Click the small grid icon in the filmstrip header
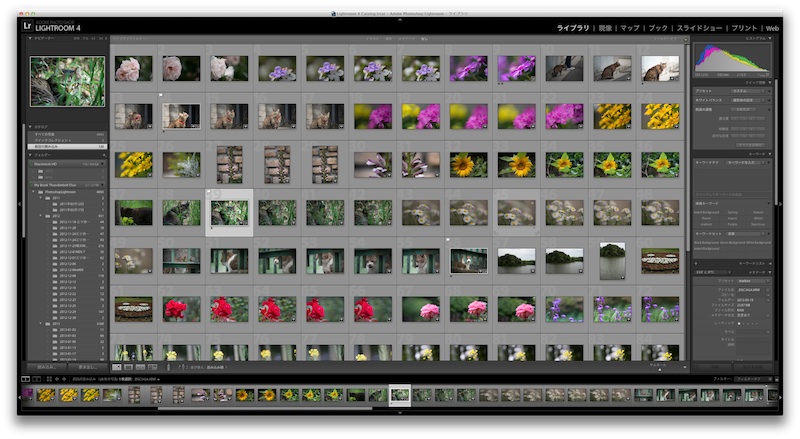This screenshot has height=439, width=800. coord(49,379)
